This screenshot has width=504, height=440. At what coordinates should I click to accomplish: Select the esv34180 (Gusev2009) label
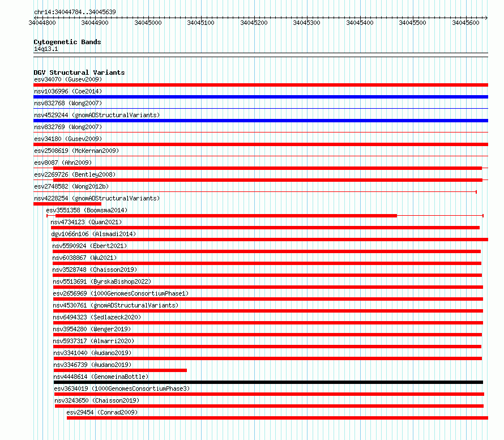point(68,139)
